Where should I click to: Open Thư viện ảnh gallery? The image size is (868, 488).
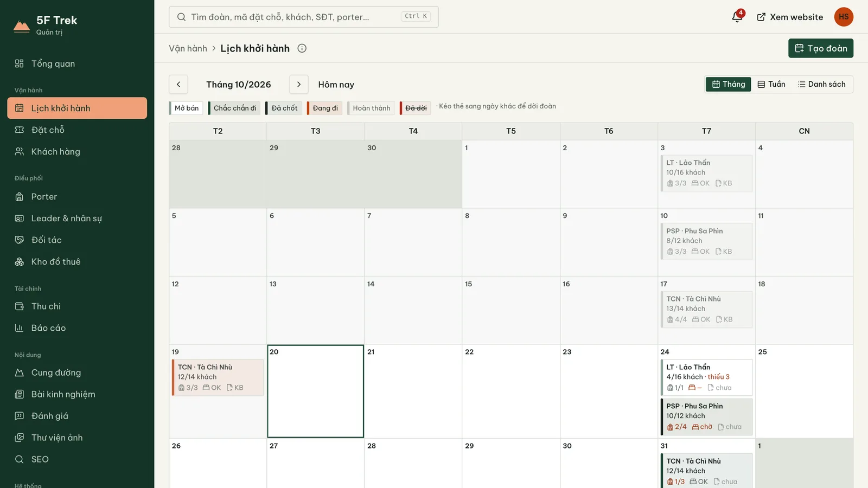click(x=77, y=438)
